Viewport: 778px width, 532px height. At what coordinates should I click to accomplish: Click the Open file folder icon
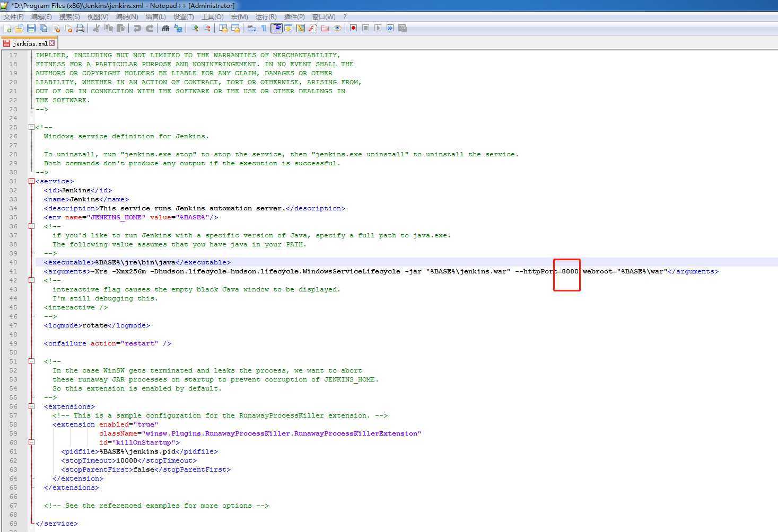tap(19, 28)
